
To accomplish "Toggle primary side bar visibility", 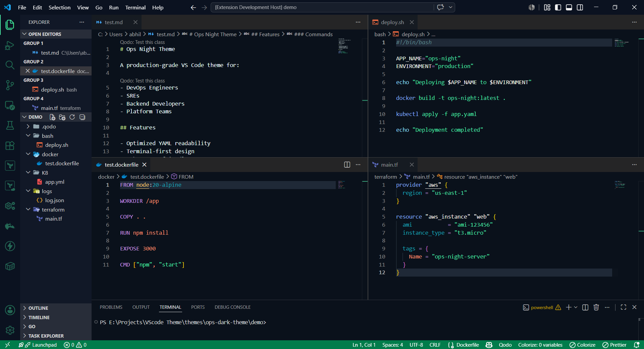I will click(558, 7).
